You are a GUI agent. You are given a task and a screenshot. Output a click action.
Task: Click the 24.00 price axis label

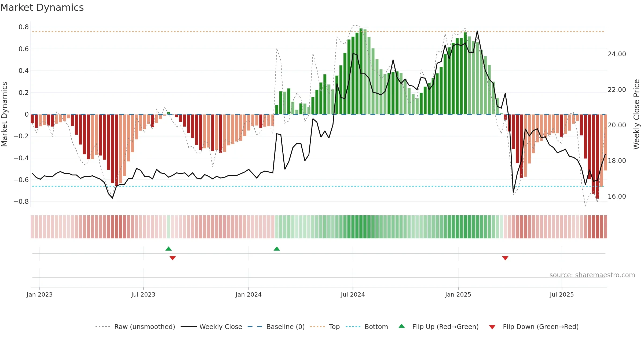(617, 54)
